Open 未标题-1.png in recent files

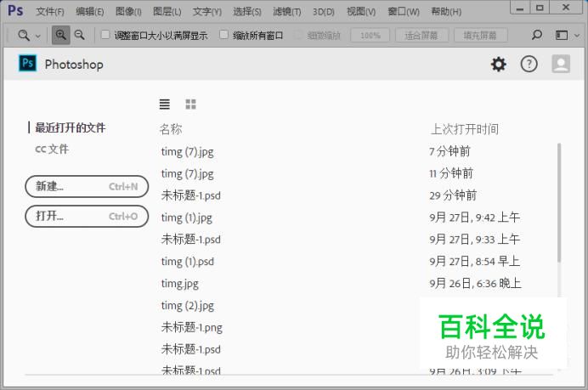[192, 327]
